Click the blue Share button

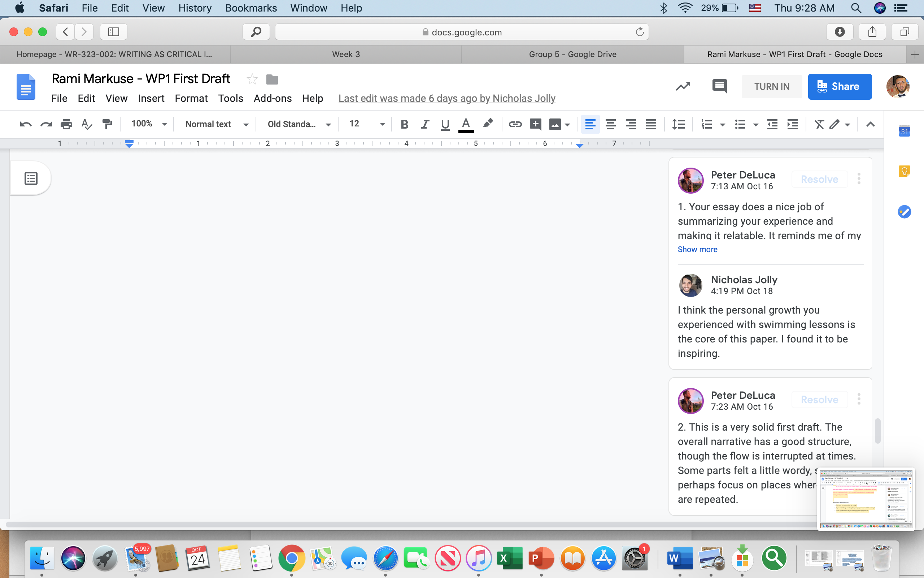pyautogui.click(x=840, y=87)
